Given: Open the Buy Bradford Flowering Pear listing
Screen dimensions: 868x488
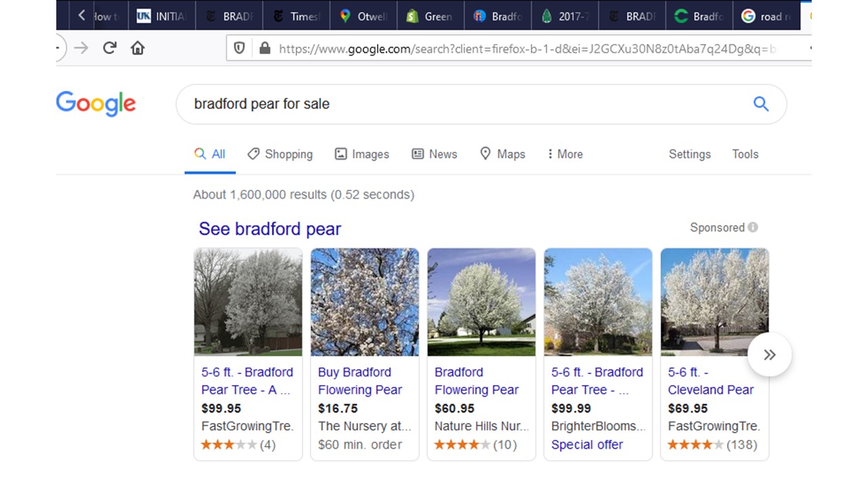Looking at the screenshot, I should (x=360, y=381).
